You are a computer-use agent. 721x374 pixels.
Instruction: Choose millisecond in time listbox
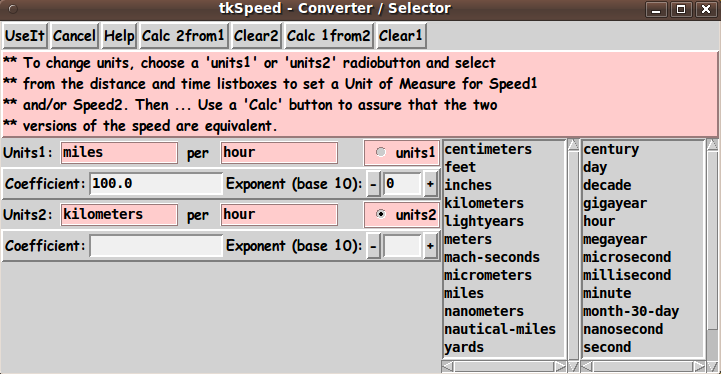627,275
